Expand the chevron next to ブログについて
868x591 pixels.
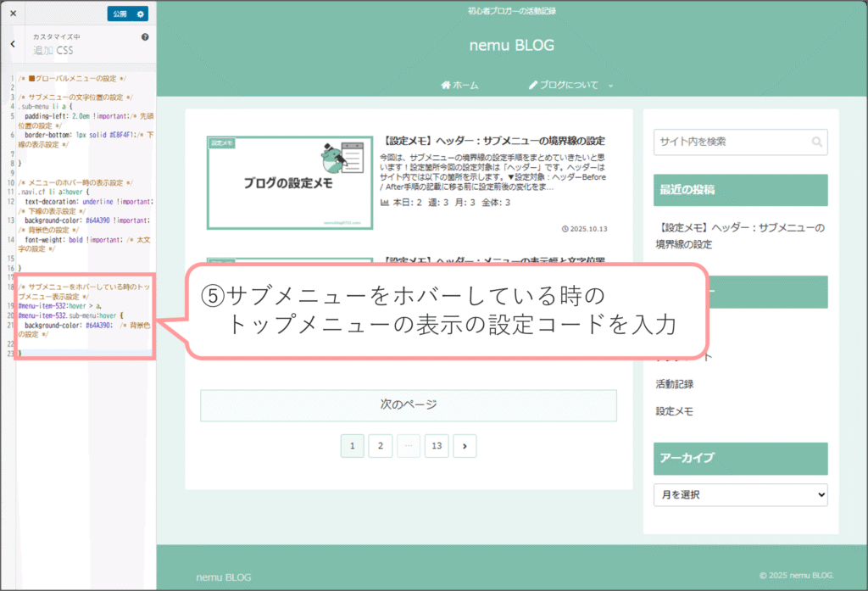click(611, 86)
